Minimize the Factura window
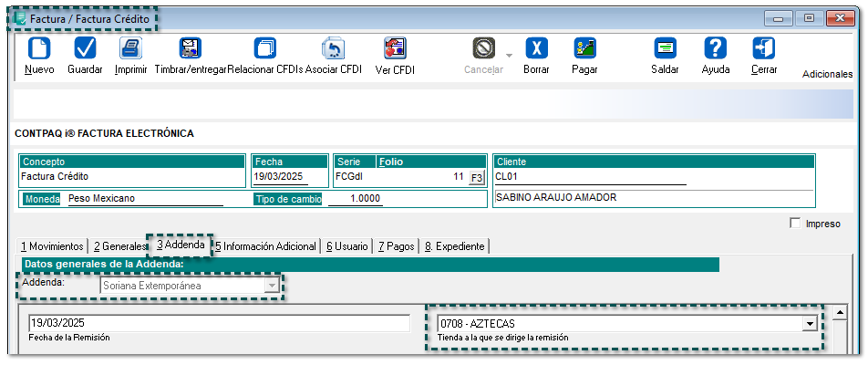868x386 pixels. click(779, 19)
